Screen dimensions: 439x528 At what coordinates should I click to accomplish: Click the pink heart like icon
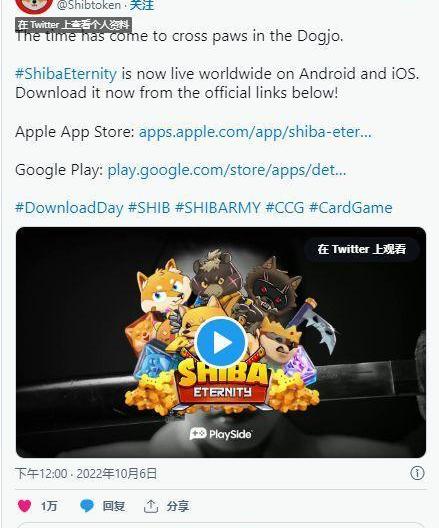[24, 506]
